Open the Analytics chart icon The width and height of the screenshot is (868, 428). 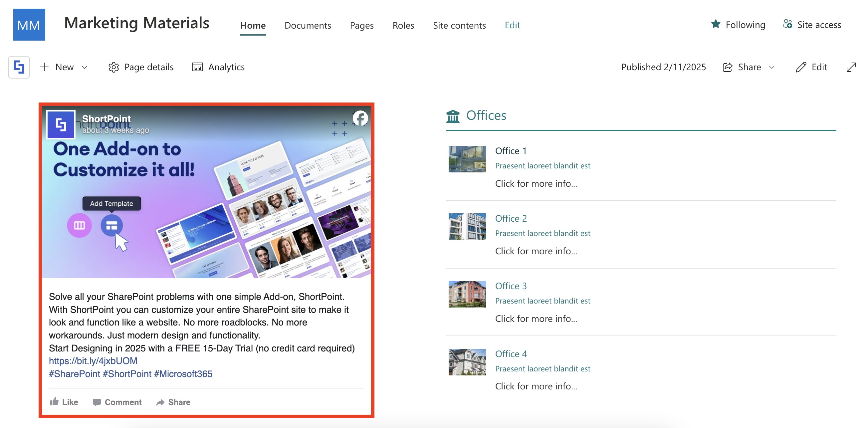(x=197, y=67)
